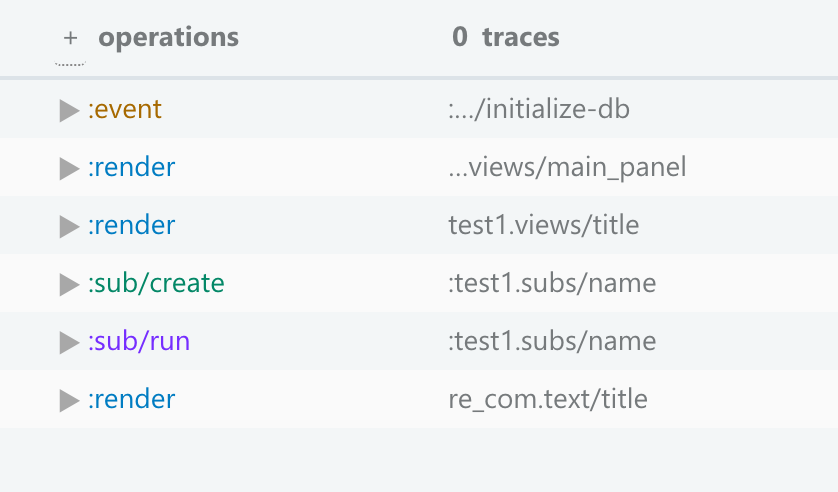Screen dimensions: 838x492
Task: Click :render label for test1.views/title
Action: pos(131,225)
